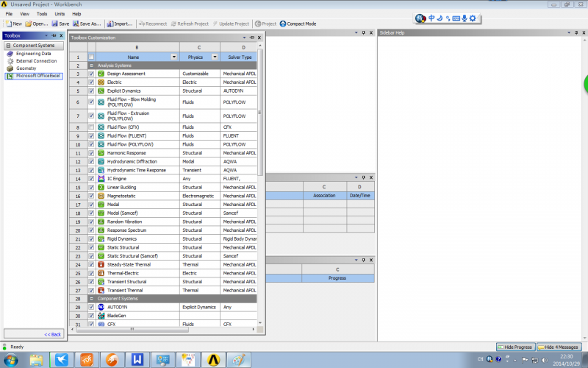Click the Geometry toolbox icon
The width and height of the screenshot is (588, 368).
[x=10, y=68]
